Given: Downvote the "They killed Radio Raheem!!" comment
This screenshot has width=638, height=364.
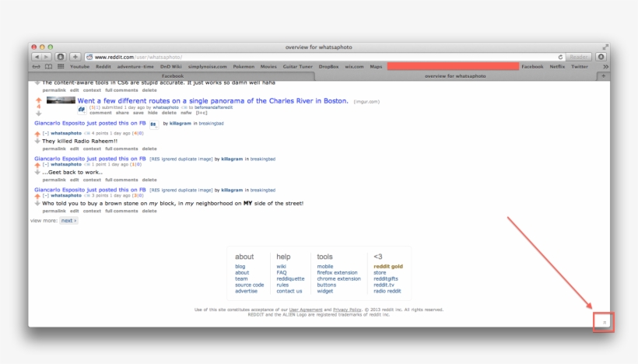Looking at the screenshot, I should pos(37,141).
